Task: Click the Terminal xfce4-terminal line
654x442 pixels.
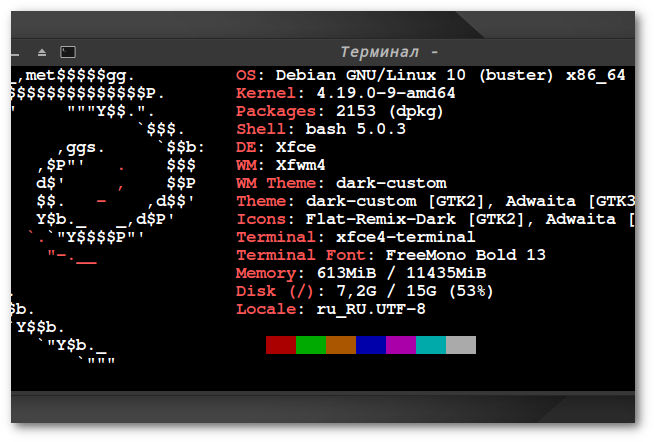Action: click(355, 237)
